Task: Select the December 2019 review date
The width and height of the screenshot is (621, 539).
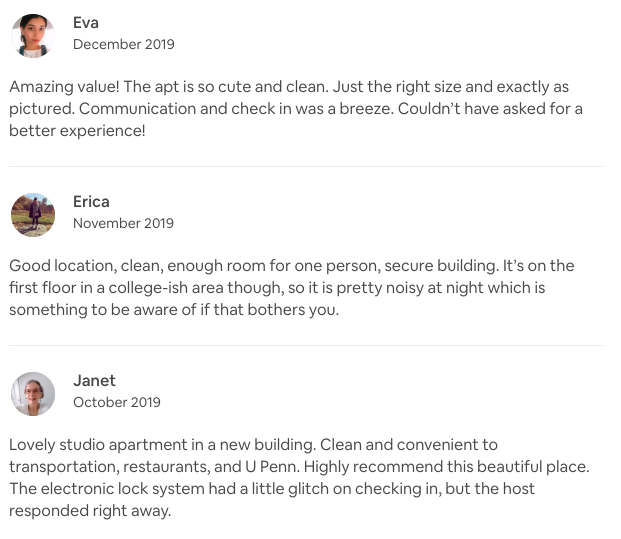Action: (x=124, y=44)
